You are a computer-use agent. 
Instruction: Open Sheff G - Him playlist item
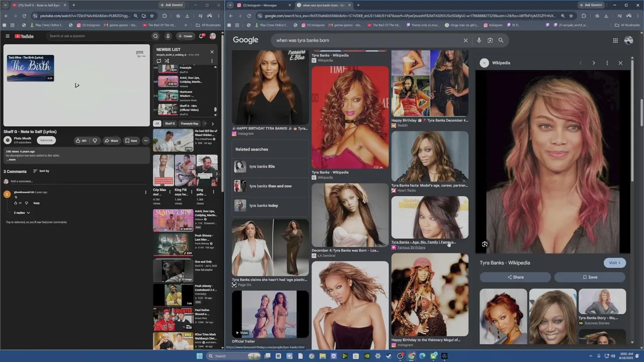tap(185, 109)
